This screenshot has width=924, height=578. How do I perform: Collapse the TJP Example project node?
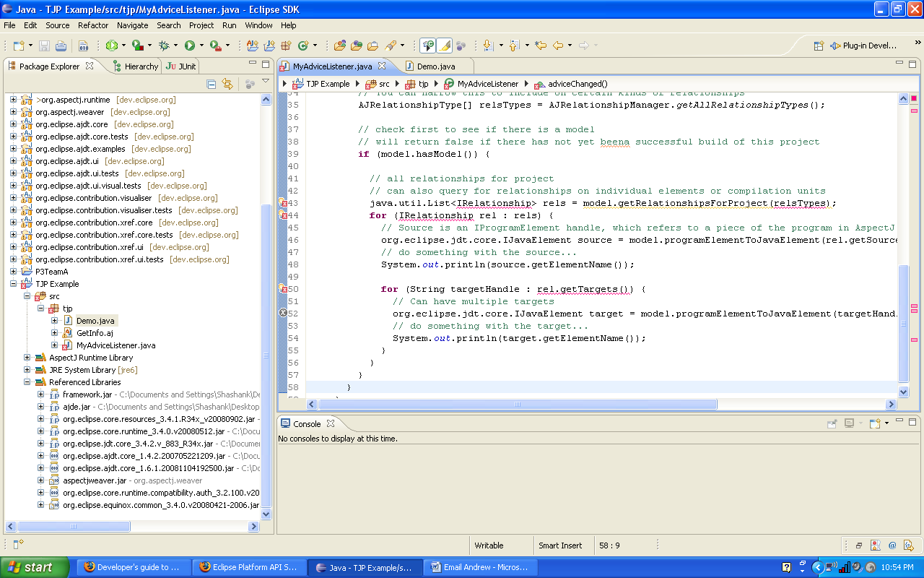coord(14,284)
